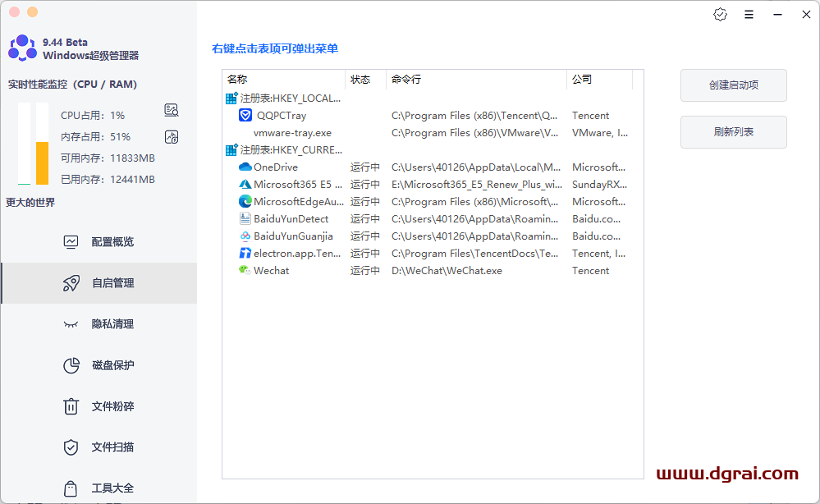Switch to the 配置概览 section
Screen dimensions: 820x504
pyautogui.click(x=99, y=241)
